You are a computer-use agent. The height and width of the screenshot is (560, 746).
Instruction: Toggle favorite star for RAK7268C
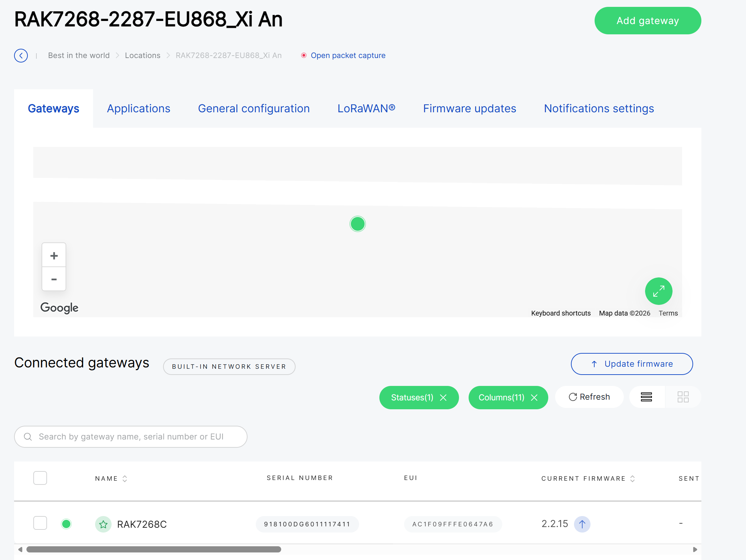103,524
